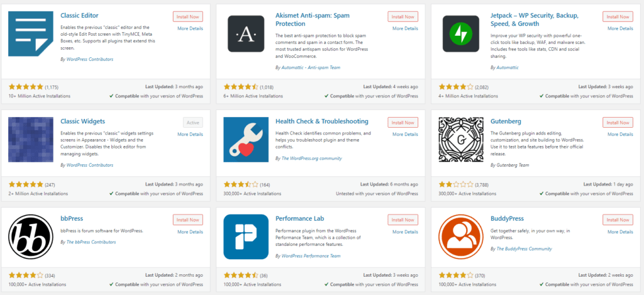This screenshot has width=644, height=295.
Task: Install the Akismet Anti-spam plugin
Action: (x=403, y=17)
